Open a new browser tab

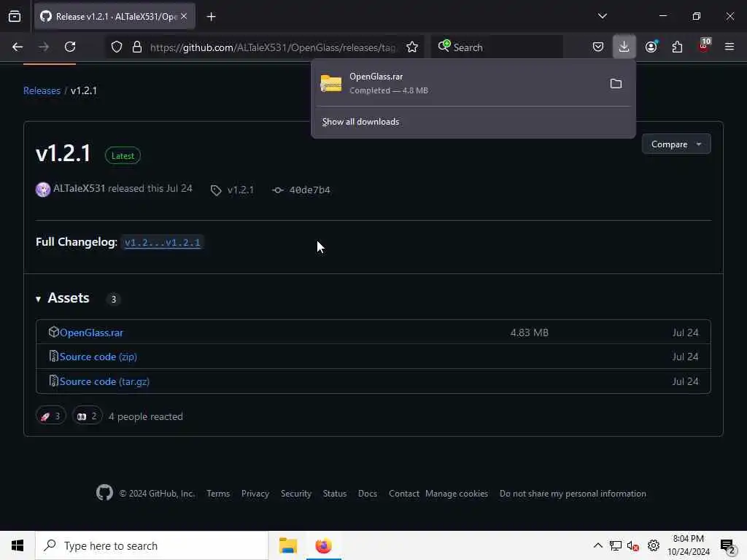coord(211,17)
